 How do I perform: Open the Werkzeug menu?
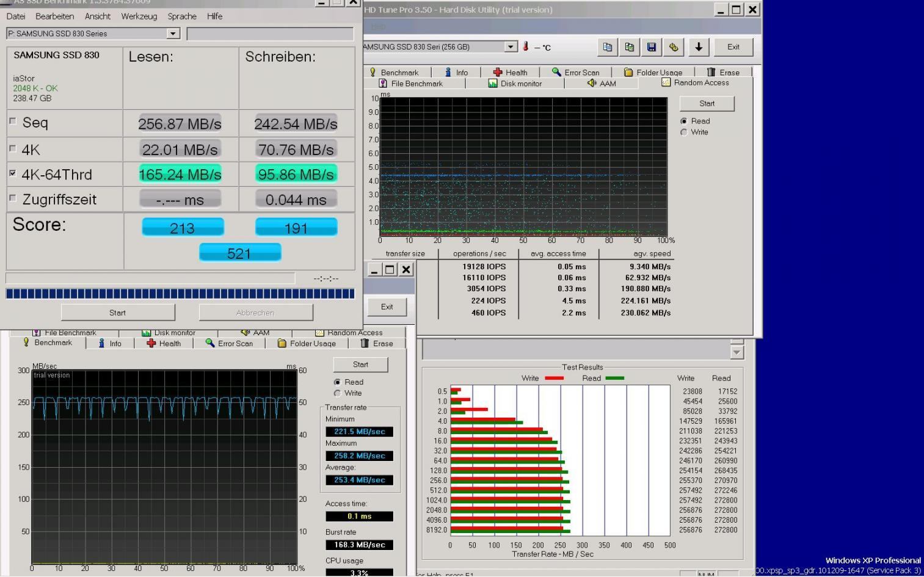tap(139, 16)
